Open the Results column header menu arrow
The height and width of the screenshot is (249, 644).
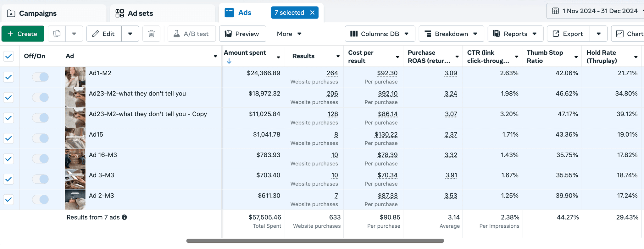tap(338, 57)
